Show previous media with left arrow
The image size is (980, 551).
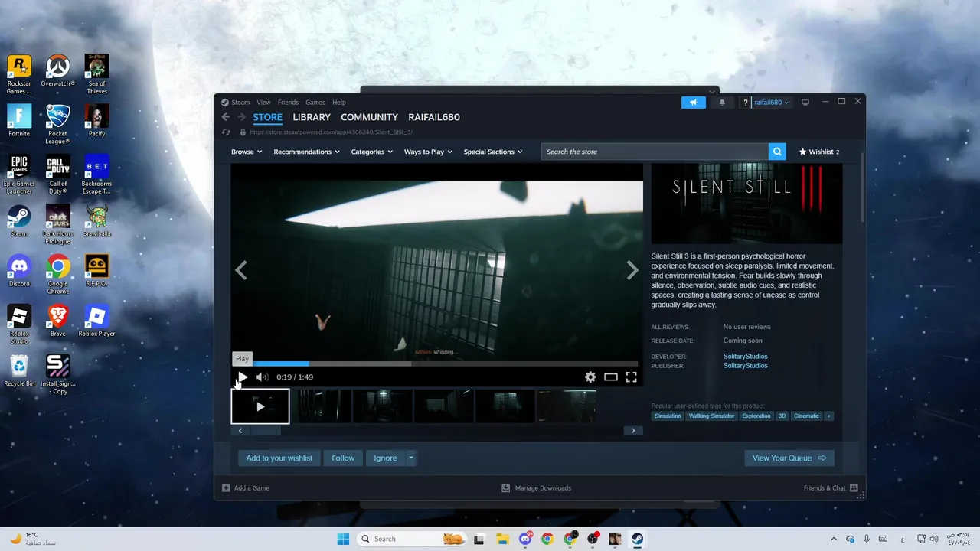click(x=241, y=270)
